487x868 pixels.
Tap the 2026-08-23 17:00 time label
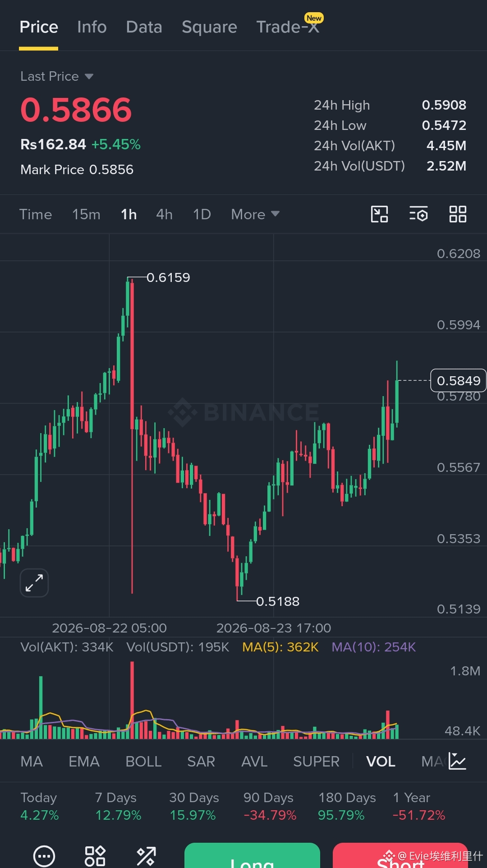[x=274, y=628]
